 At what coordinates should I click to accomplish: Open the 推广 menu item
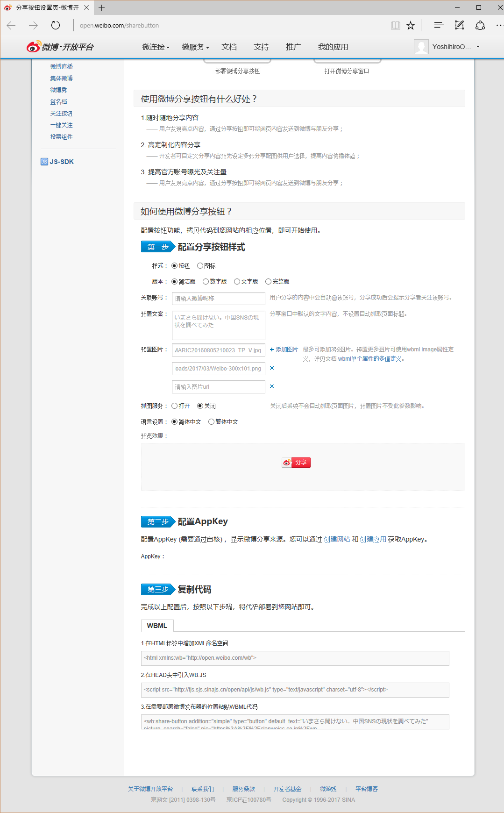click(x=293, y=47)
